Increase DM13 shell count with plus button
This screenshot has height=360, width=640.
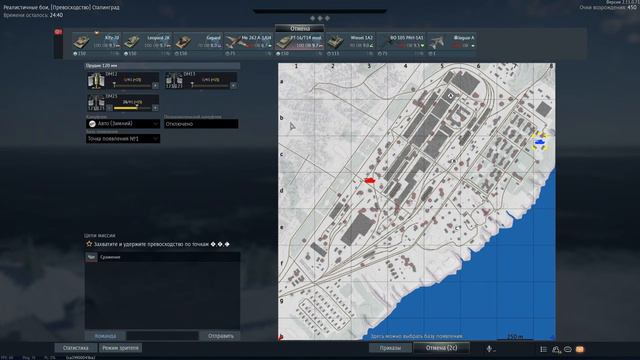[x=233, y=86]
